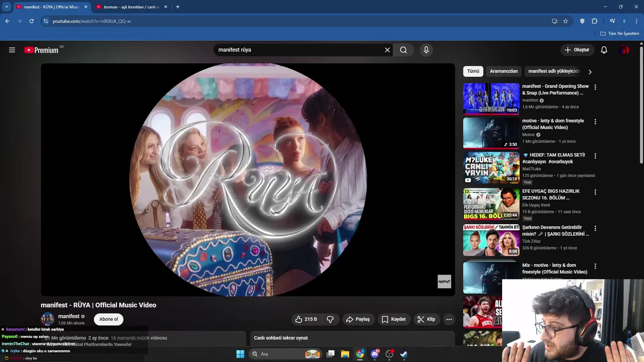This screenshot has height=362, width=644.
Task: Create a clip with the Klip button
Action: pyautogui.click(x=427, y=319)
